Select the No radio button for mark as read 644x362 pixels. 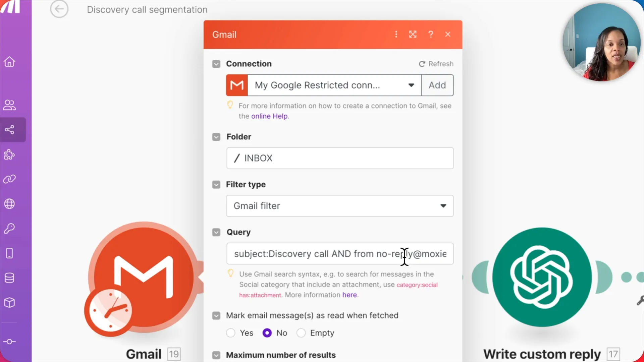[x=267, y=333]
